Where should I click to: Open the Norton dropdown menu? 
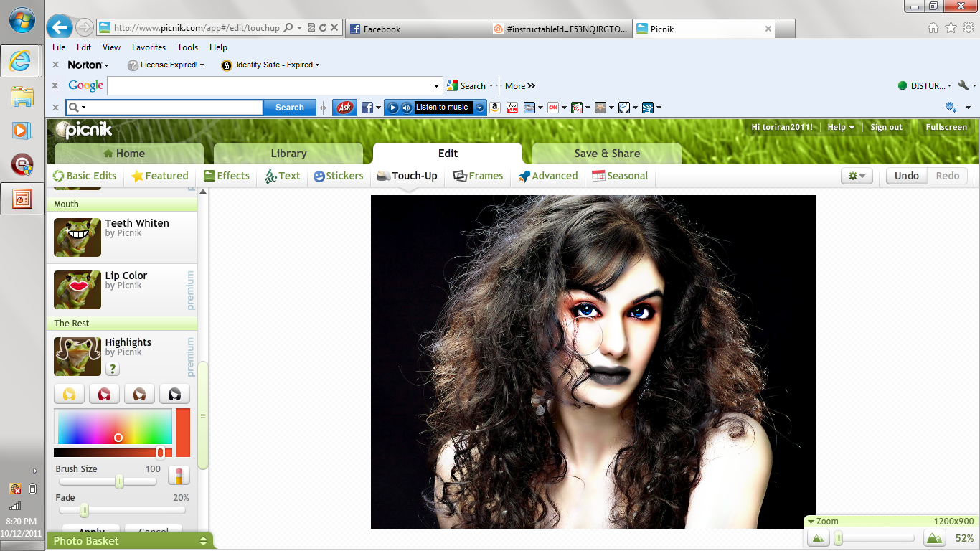point(88,65)
